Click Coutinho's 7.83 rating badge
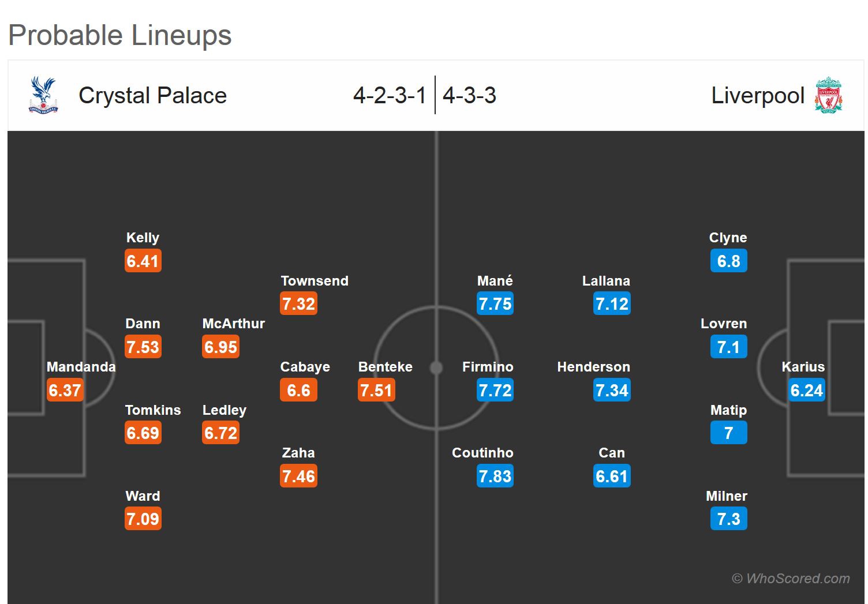 (x=495, y=477)
